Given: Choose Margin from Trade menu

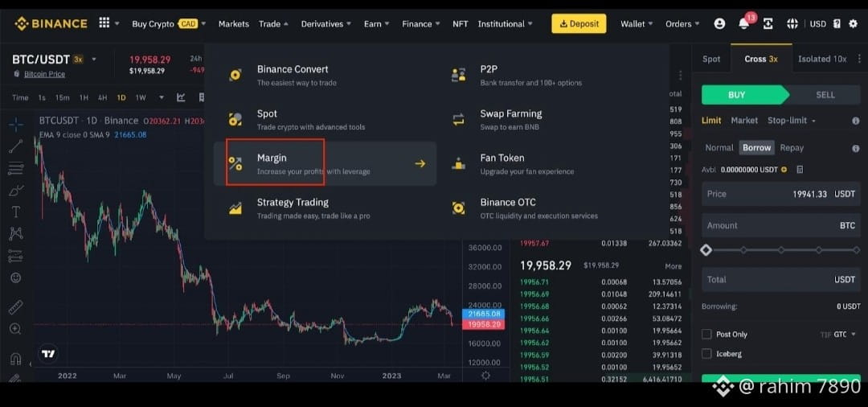Looking at the screenshot, I should [x=325, y=163].
